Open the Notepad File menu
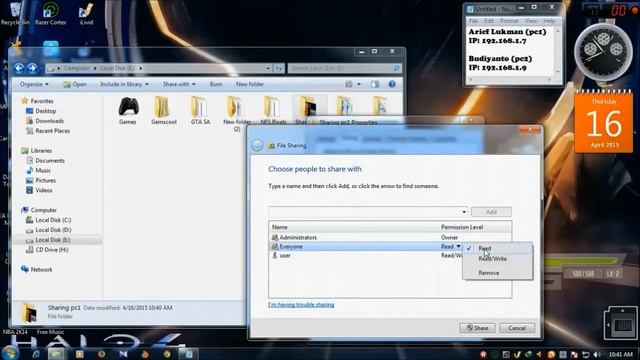640x360 pixels. click(473, 21)
